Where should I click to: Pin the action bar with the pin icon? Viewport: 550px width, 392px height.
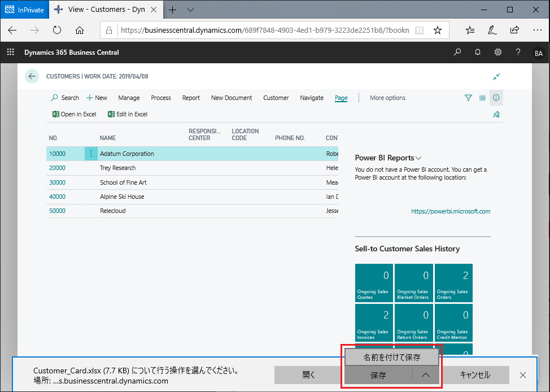click(496, 115)
